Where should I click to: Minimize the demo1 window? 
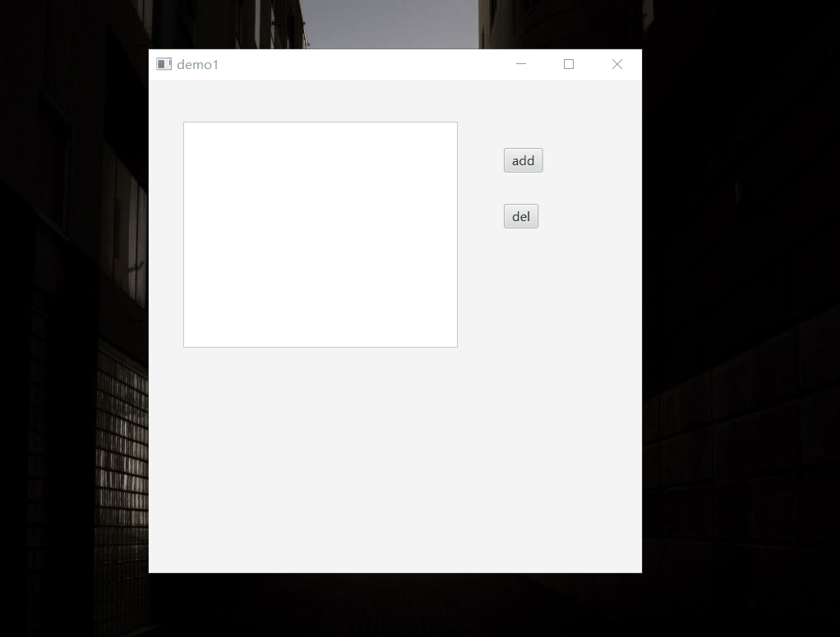[x=520, y=64]
